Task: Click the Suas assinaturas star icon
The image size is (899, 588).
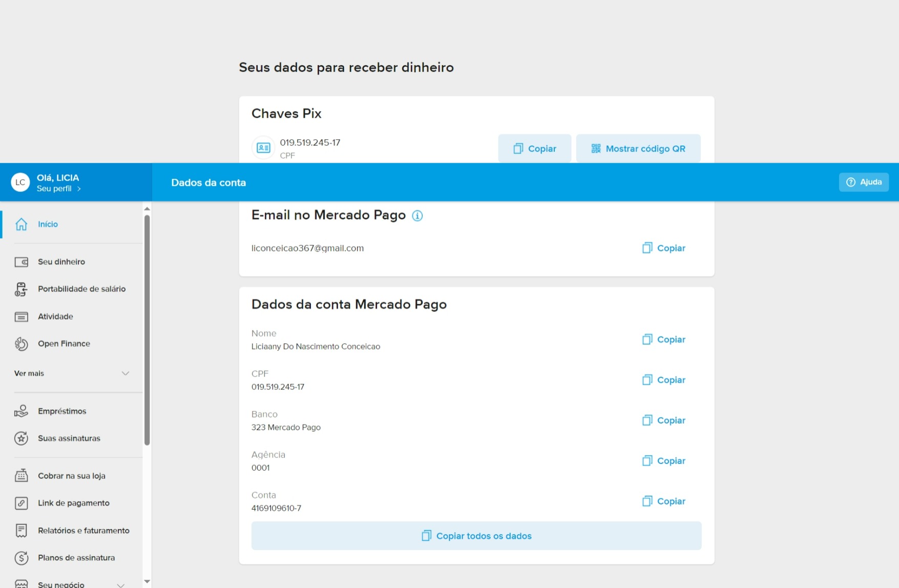Action: click(x=21, y=438)
